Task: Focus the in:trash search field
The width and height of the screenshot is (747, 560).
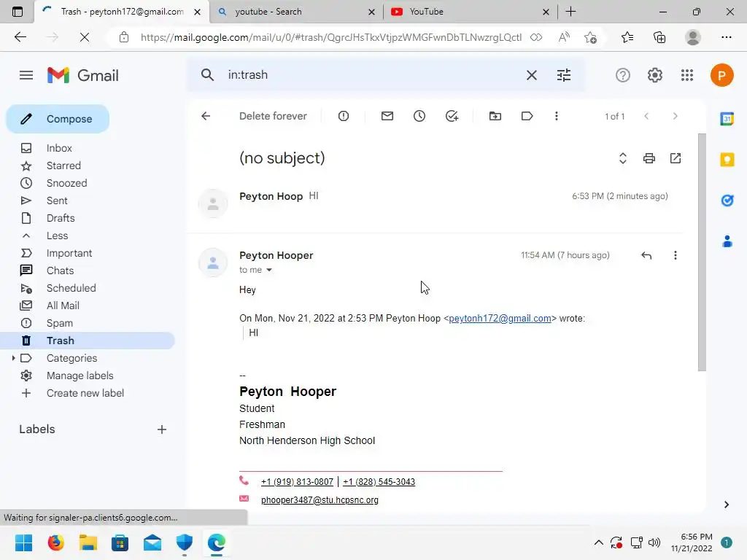Action: click(371, 75)
